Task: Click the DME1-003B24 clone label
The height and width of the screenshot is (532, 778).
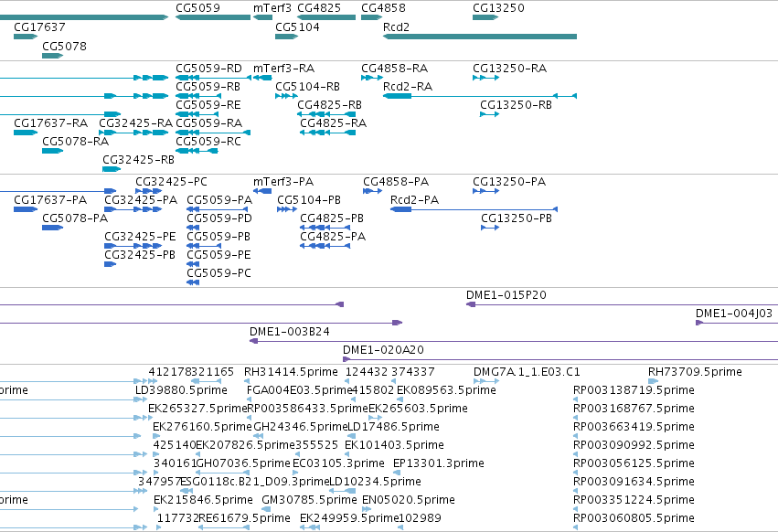Action: 289,332
